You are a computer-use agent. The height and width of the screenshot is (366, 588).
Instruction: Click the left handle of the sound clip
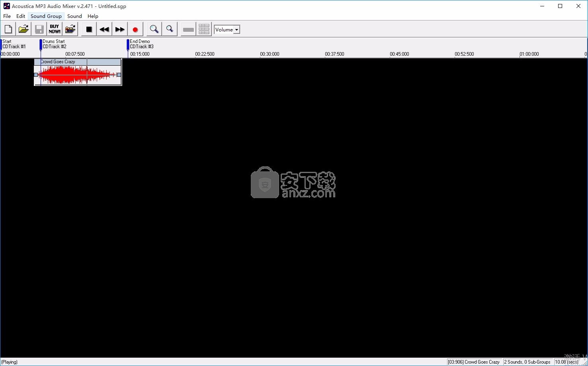[36, 75]
